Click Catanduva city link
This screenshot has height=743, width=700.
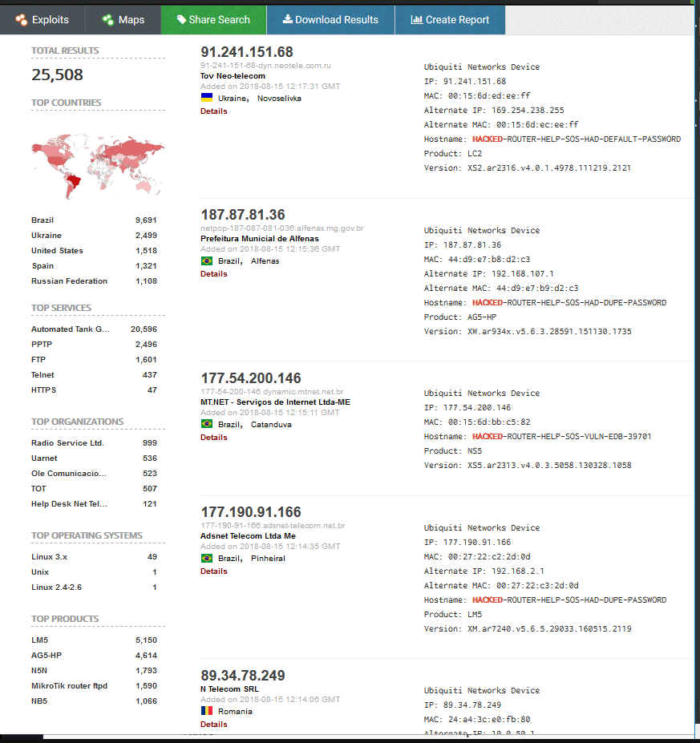pos(271,425)
